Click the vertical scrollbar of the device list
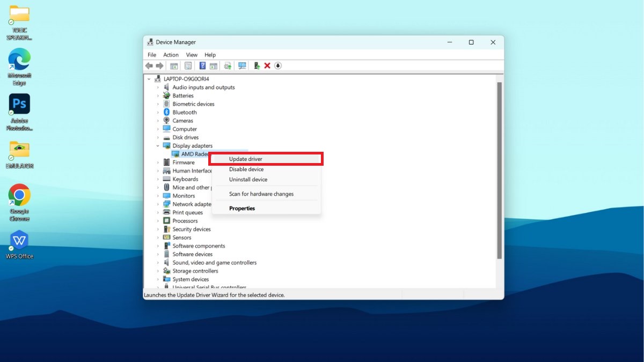This screenshot has height=362, width=644. coord(499,172)
